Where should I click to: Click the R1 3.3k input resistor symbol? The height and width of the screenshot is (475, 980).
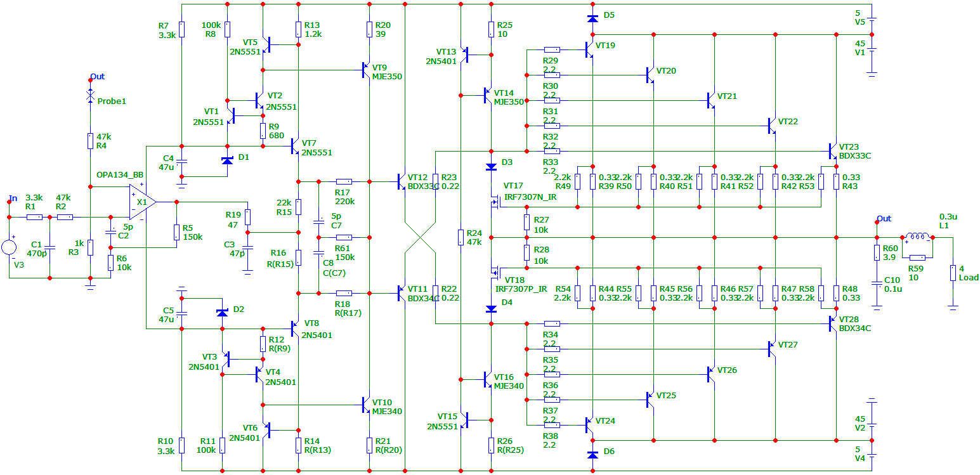point(34,217)
